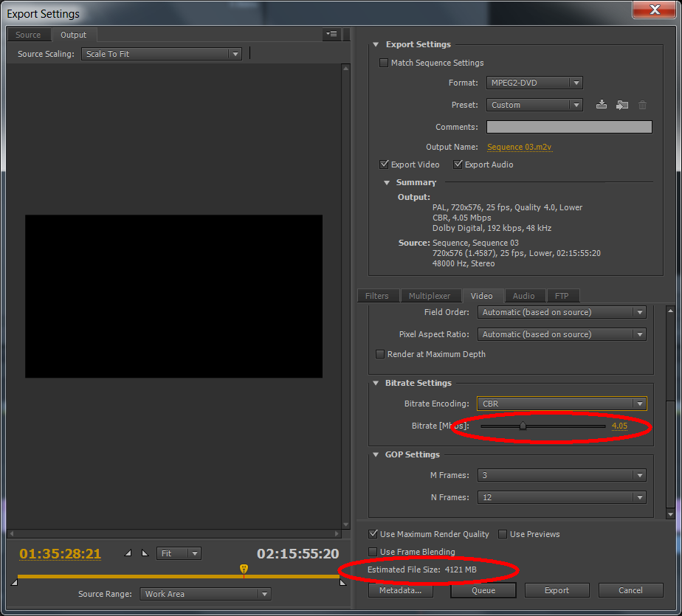This screenshot has width=682, height=616.
Task: Click the preview scroll left arrow
Action: pyautogui.click(x=12, y=533)
